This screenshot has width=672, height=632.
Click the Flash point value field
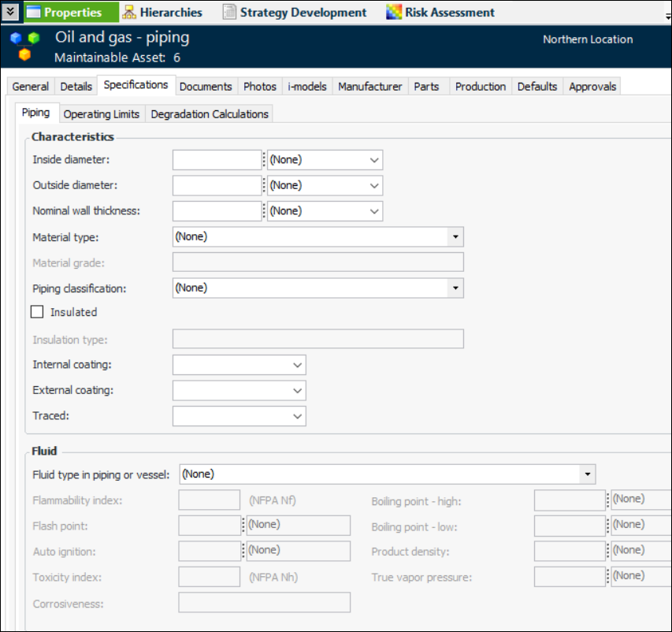(210, 526)
